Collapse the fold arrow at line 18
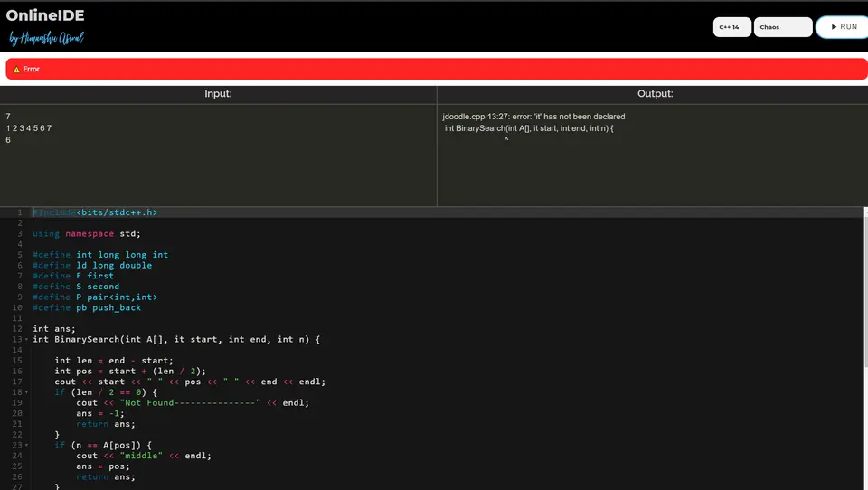 tap(26, 392)
